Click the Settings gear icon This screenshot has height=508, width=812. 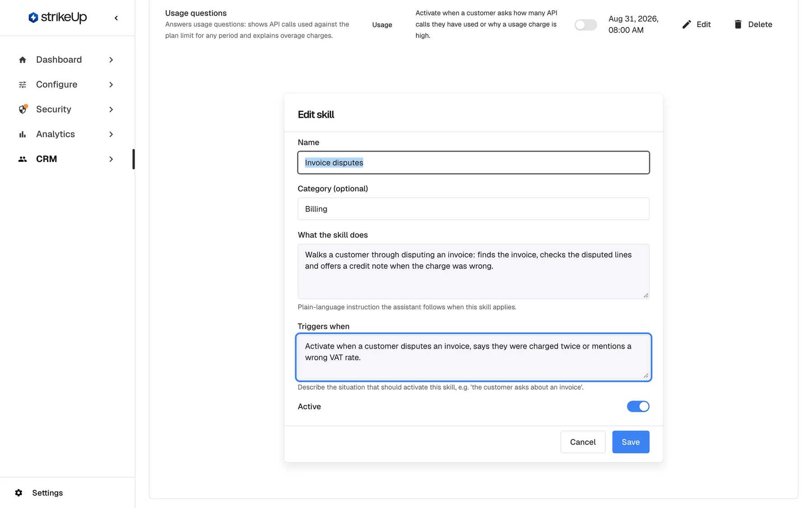tap(18, 493)
